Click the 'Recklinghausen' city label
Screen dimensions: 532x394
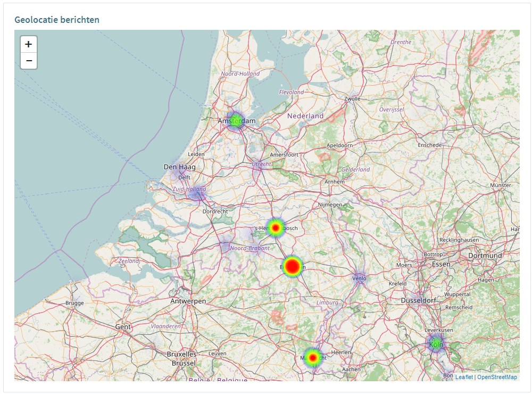(459, 240)
